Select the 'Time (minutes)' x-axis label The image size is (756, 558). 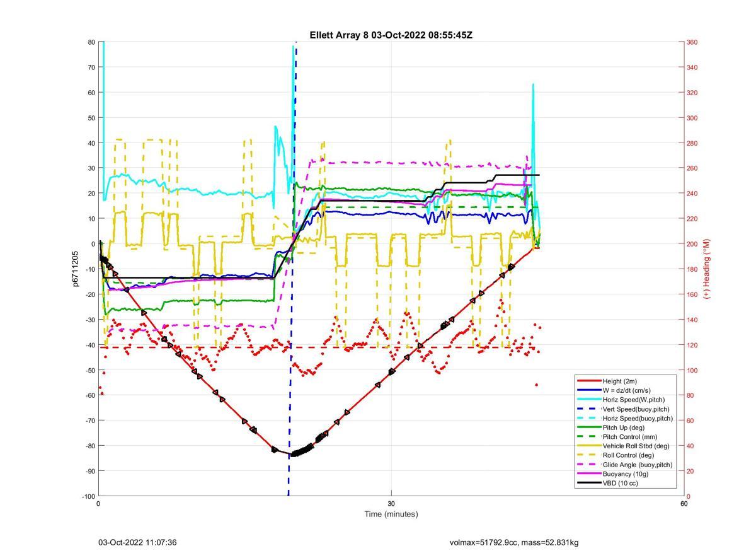[x=391, y=514]
